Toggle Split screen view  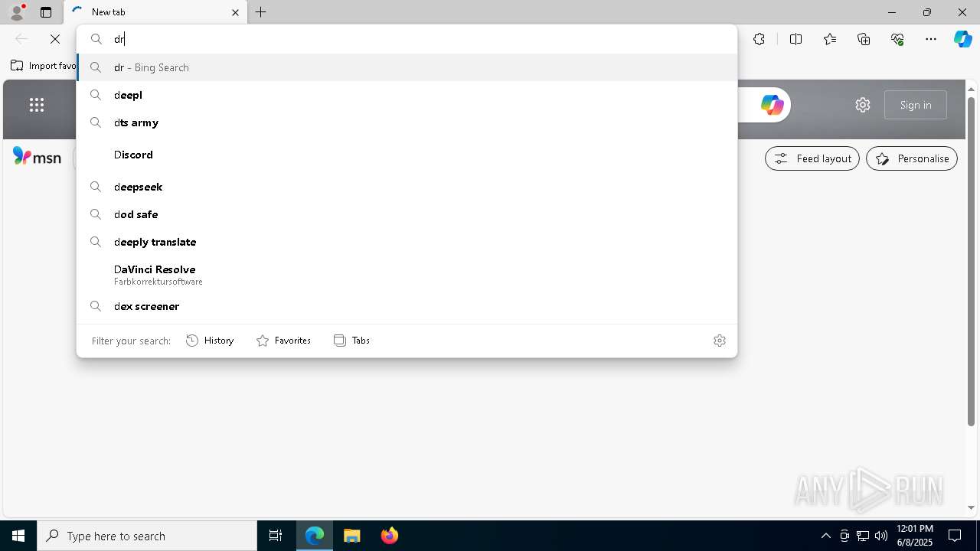pyautogui.click(x=795, y=39)
